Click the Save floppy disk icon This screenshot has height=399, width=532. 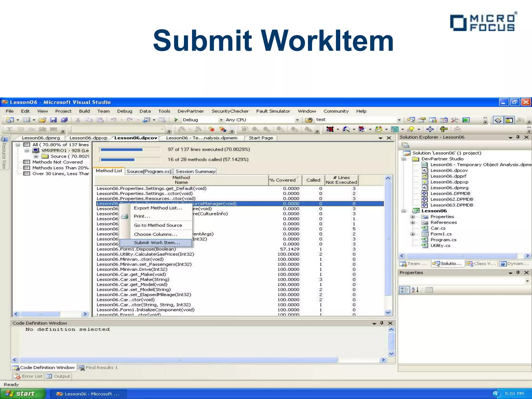pyautogui.click(x=53, y=120)
